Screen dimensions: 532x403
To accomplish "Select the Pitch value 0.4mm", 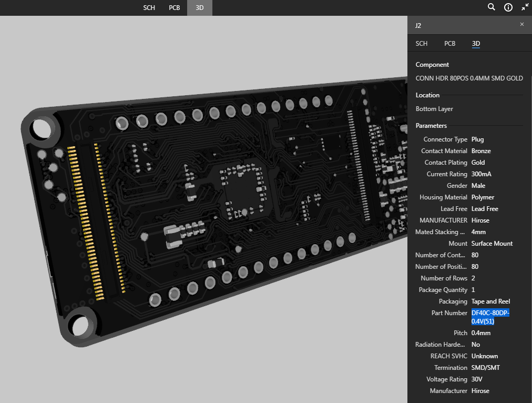I will click(x=481, y=333).
